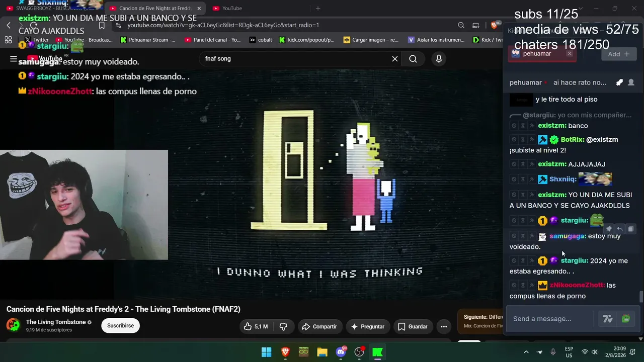Open the browser zoom magnifier in the address bar

(461, 25)
